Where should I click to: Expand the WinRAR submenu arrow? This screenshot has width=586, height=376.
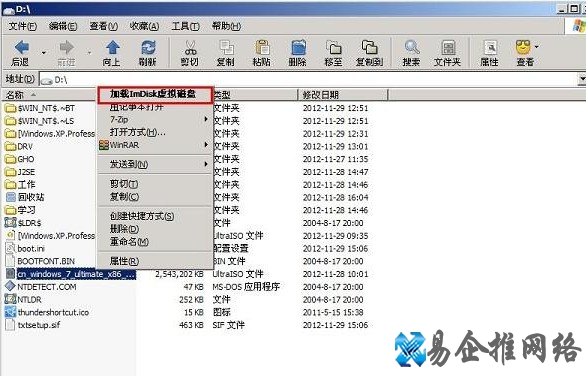[206, 145]
